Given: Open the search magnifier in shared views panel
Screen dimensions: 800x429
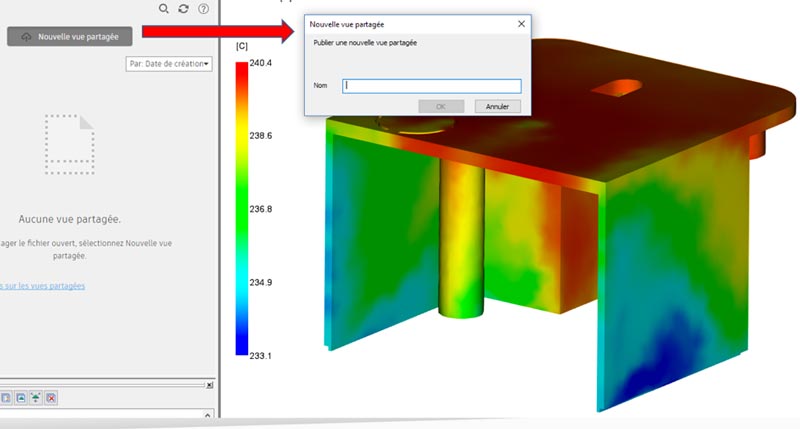Looking at the screenshot, I should pos(163,9).
